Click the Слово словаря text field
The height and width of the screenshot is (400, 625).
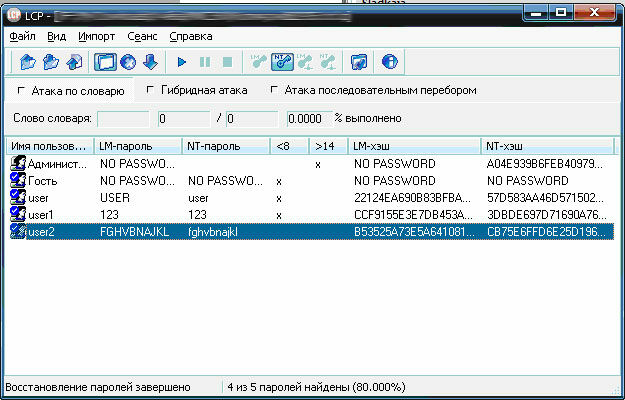[123, 118]
